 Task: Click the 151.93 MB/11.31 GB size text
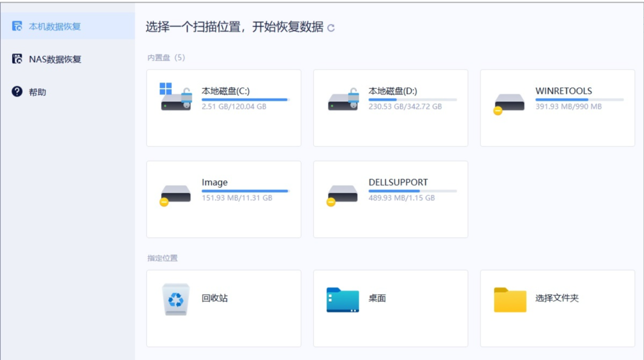coord(237,198)
